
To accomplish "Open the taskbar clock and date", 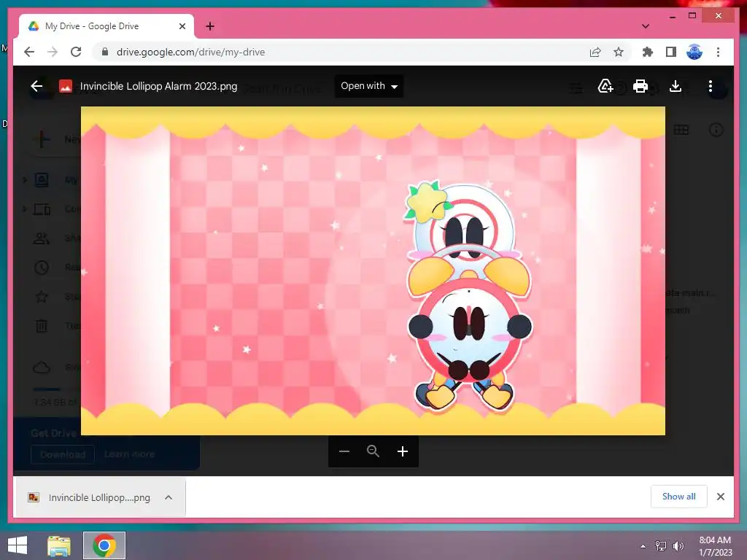I will [x=715, y=546].
